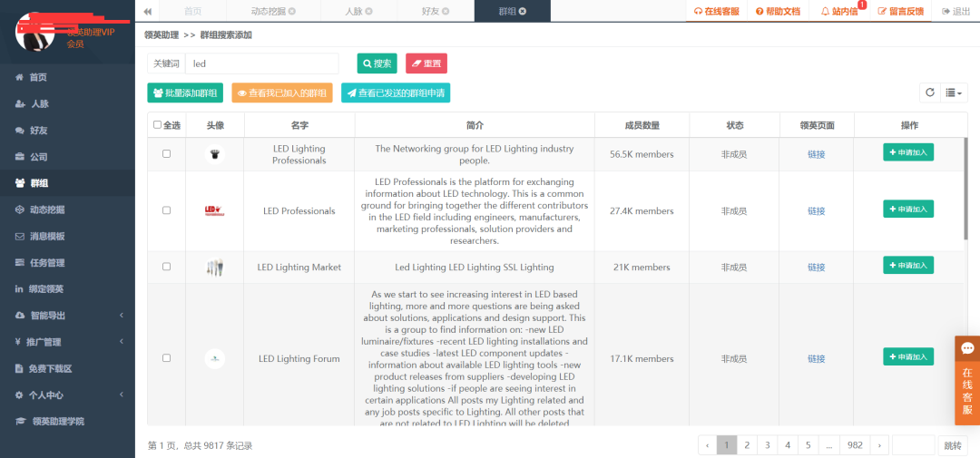This screenshot has height=458, width=980.
Task: Switch to the 首页 tab
Action: [x=193, y=11]
